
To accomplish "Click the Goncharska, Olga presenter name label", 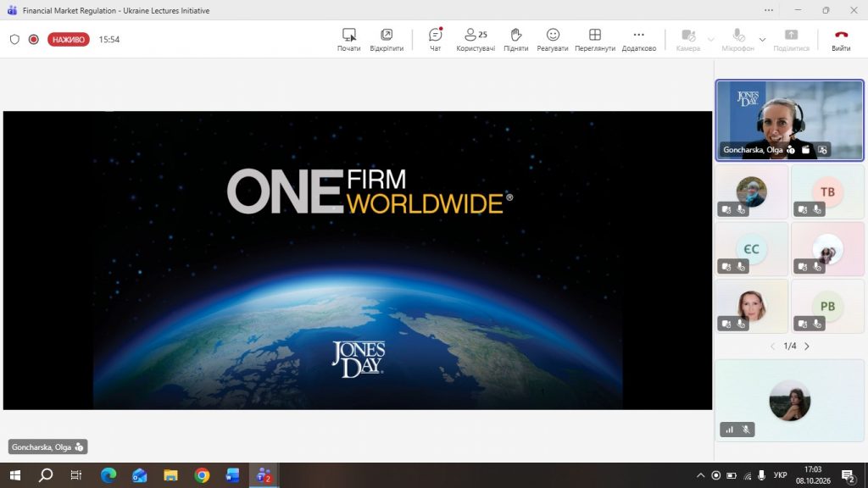I will point(47,447).
